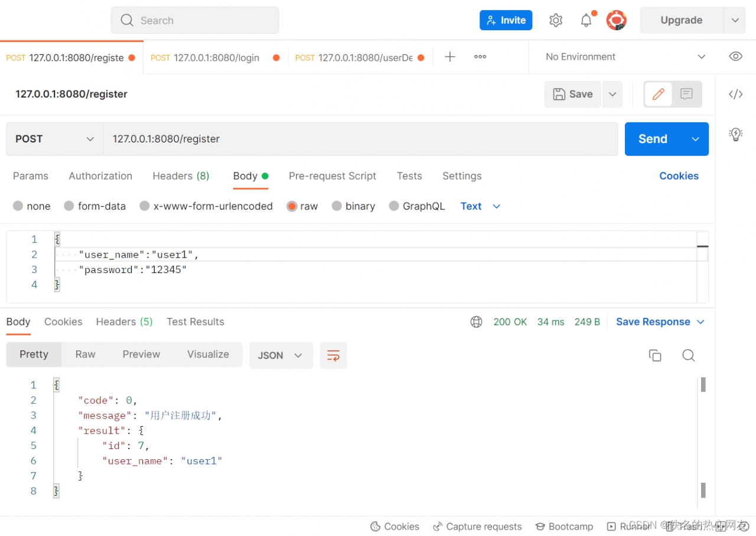The width and height of the screenshot is (756, 536).
Task: Open the comments icon beside the pencil
Action: [x=686, y=94]
